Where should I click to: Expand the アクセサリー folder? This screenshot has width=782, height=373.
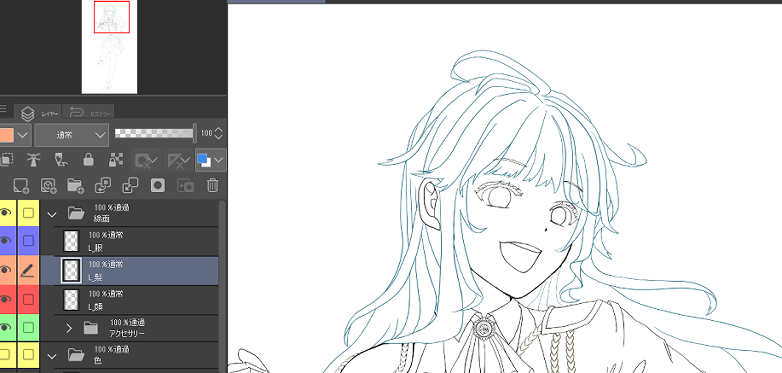pos(69,328)
